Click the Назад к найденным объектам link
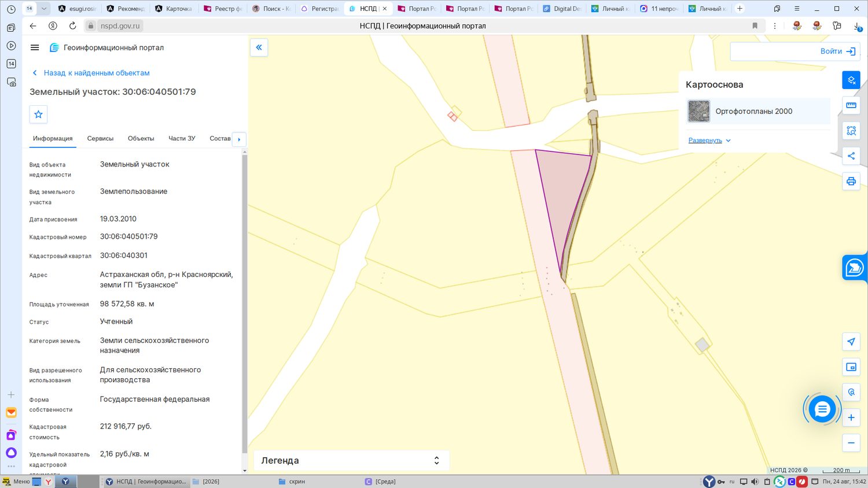Screen dimensions: 868x488 pyautogui.click(x=97, y=73)
